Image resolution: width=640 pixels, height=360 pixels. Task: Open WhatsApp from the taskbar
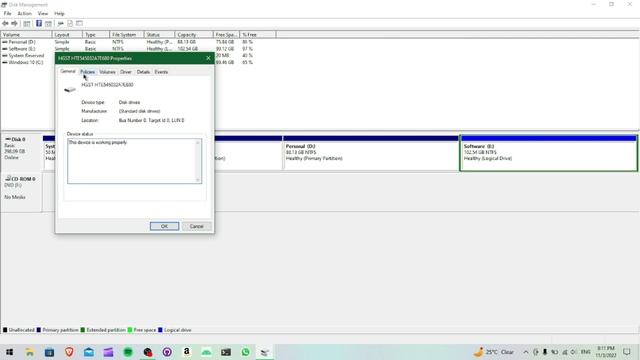tap(245, 352)
